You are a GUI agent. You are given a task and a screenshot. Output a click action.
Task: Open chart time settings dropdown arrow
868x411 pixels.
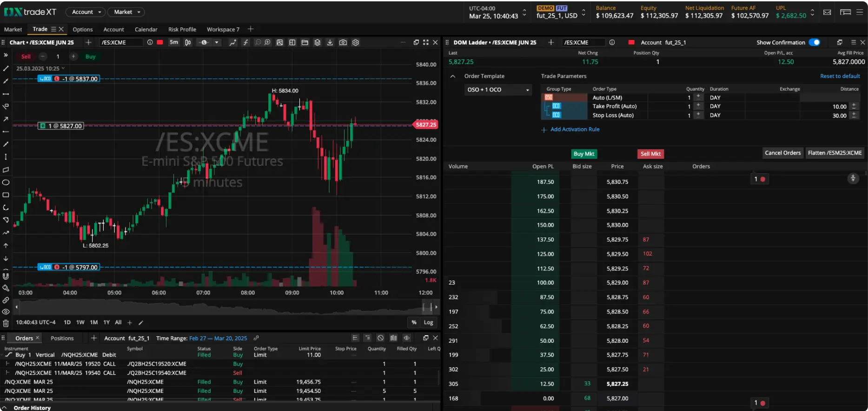[217, 42]
